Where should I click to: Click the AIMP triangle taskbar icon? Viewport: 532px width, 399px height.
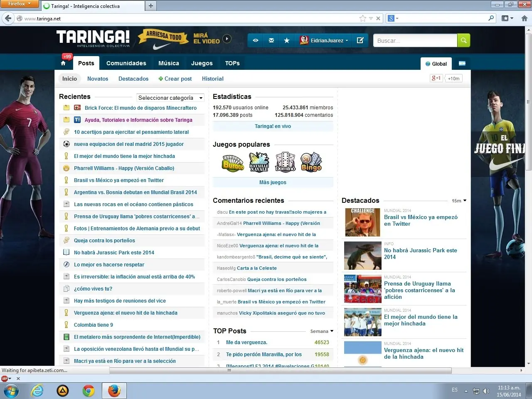tap(63, 391)
